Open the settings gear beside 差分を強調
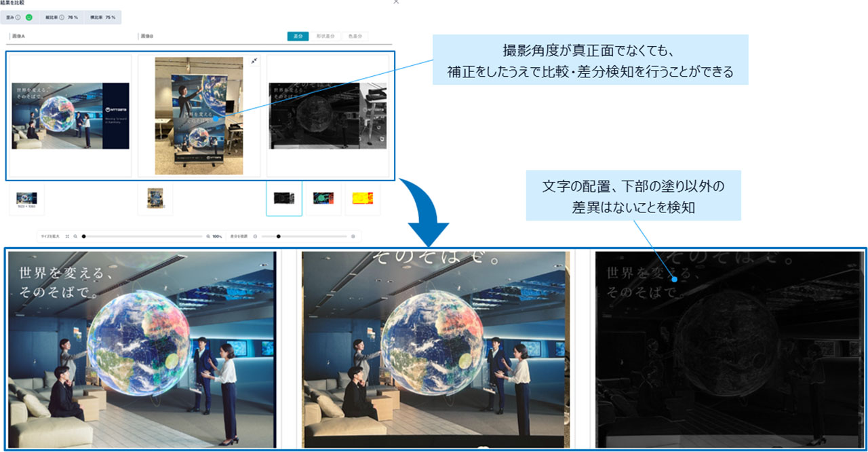Image resolution: width=868 pixels, height=452 pixels. [353, 236]
